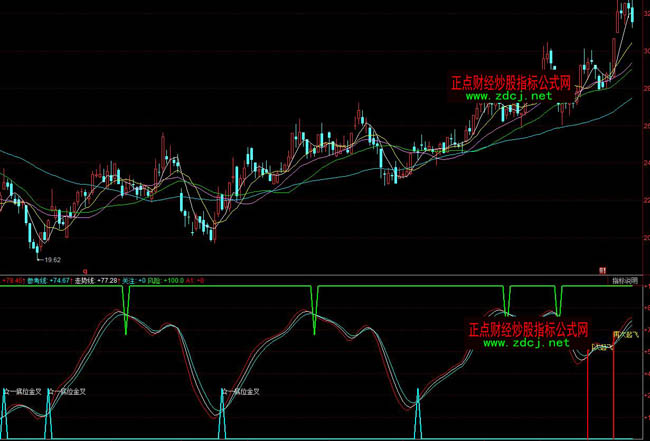Click the small red 'q' marker on date axis
The height and width of the screenshot is (441, 650).
pos(86,270)
